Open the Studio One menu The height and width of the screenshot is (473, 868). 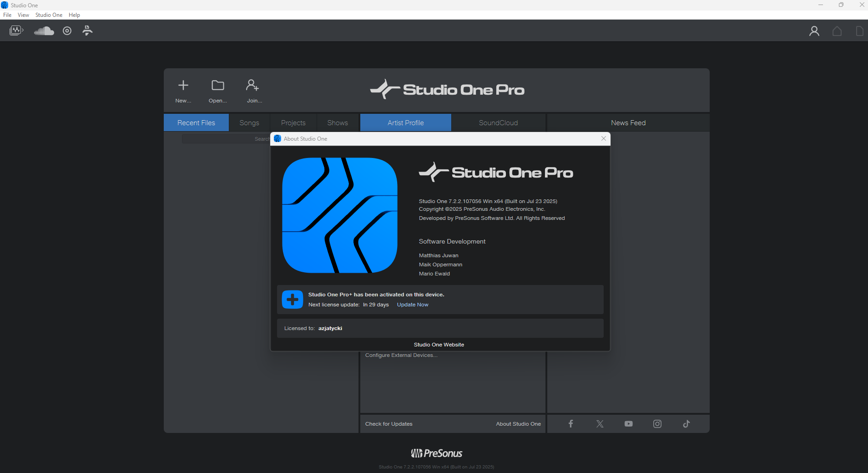(x=49, y=15)
